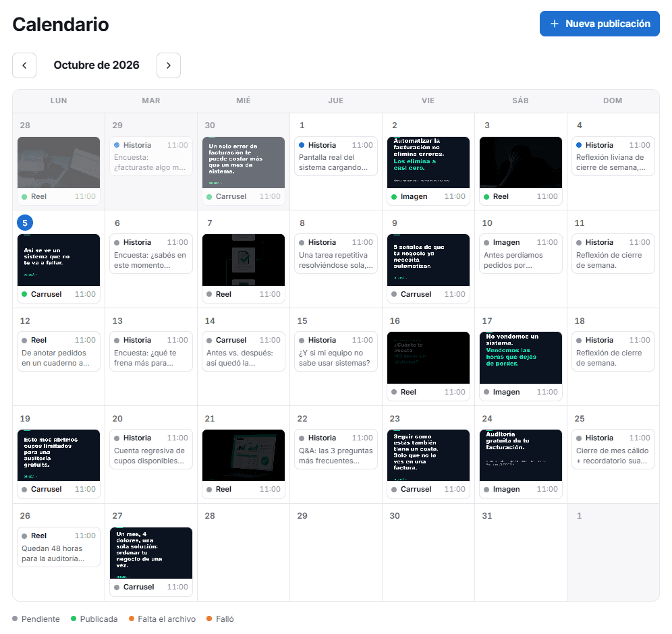Open Carrusel '5 señales de que tu negocio'
The image size is (672, 634).
[x=428, y=268]
